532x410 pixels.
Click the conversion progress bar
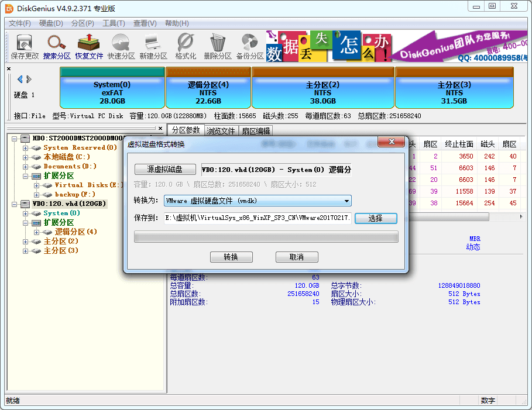click(x=266, y=237)
